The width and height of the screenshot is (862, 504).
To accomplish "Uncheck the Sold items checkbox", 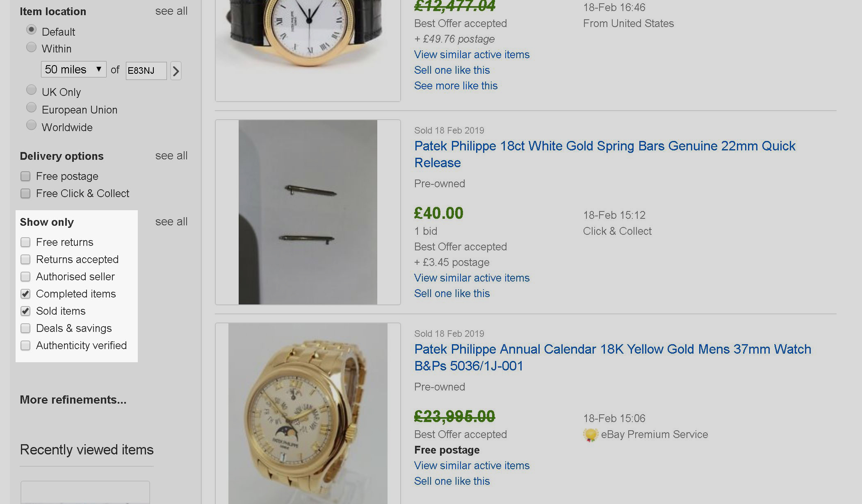I will click(25, 311).
